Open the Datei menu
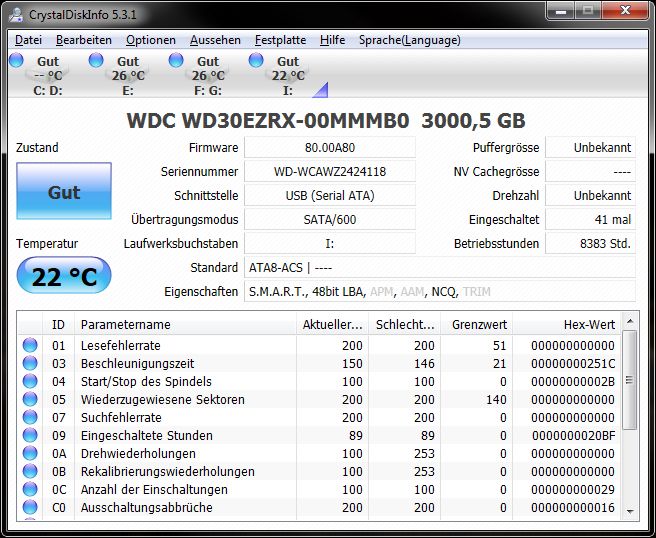This screenshot has width=656, height=538. click(x=28, y=40)
